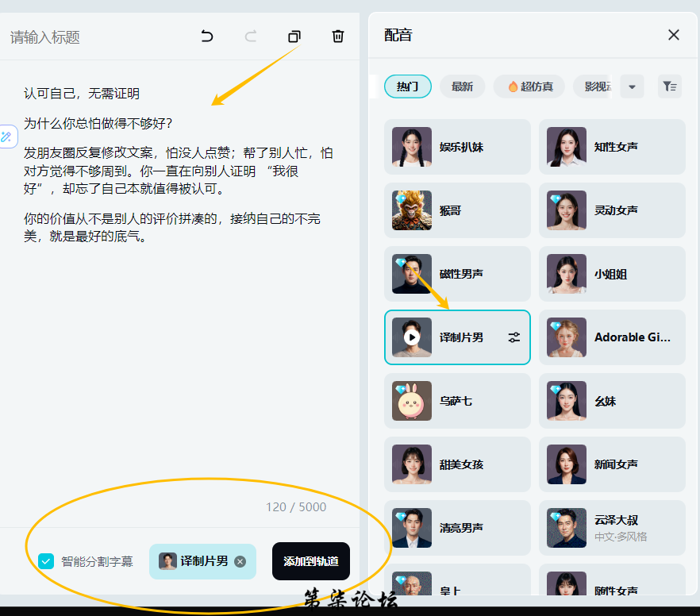
Task: Toggle the 智能分割字幕 checkbox
Action: point(46,561)
